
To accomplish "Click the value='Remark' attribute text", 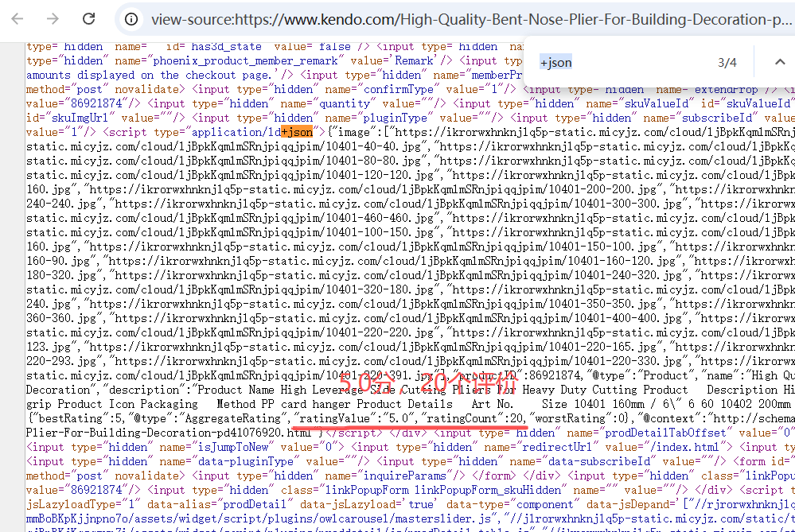I will pos(395,60).
